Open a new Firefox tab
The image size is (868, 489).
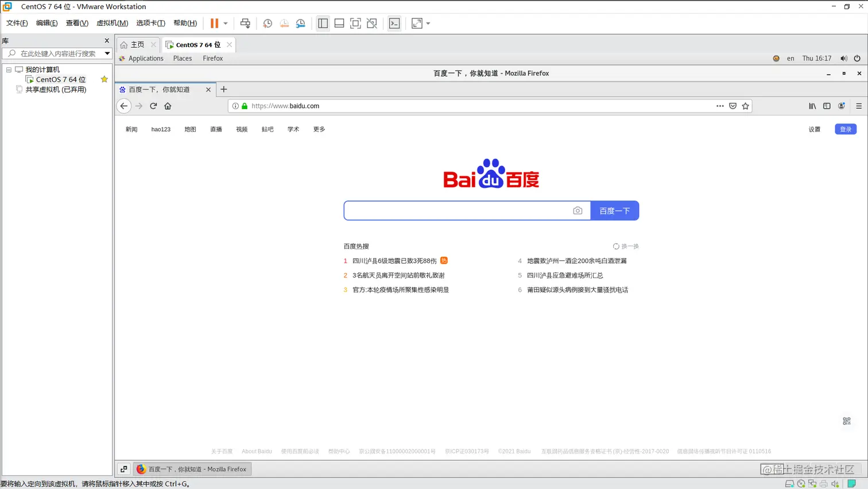(224, 90)
